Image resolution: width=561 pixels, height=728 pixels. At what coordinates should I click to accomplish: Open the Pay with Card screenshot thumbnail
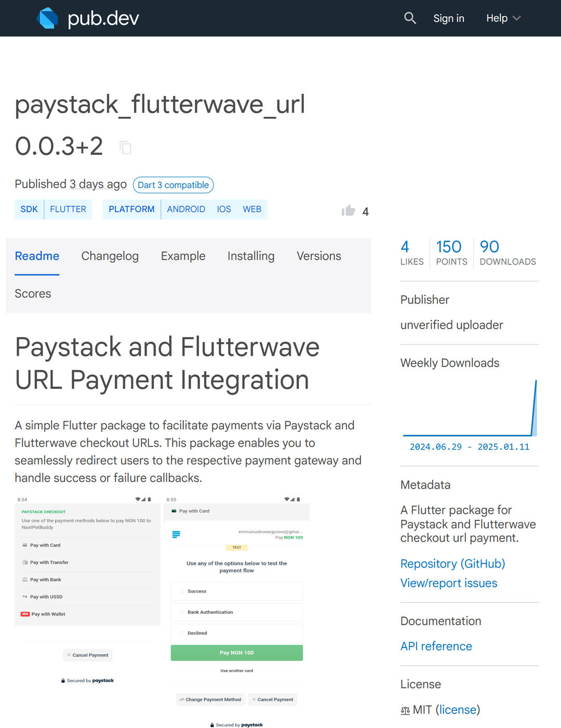click(x=237, y=612)
